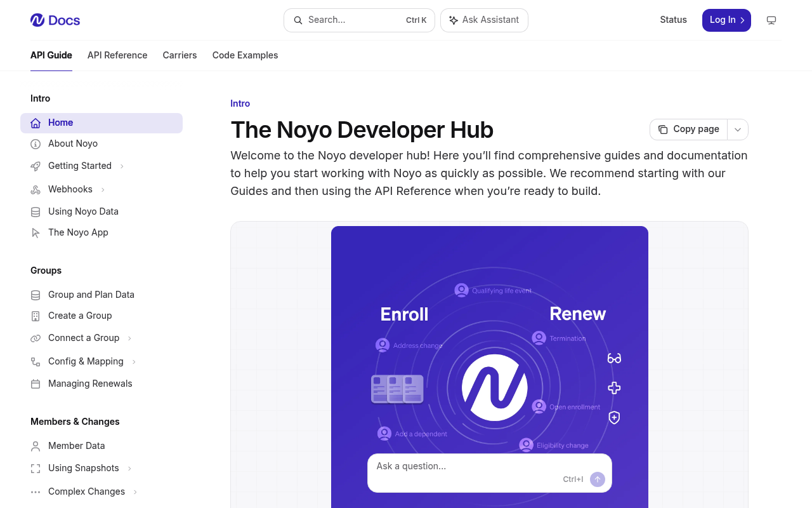Viewport: 812px width, 508px height.
Task: Click the Managing Renewals calendar icon
Action: click(36, 384)
